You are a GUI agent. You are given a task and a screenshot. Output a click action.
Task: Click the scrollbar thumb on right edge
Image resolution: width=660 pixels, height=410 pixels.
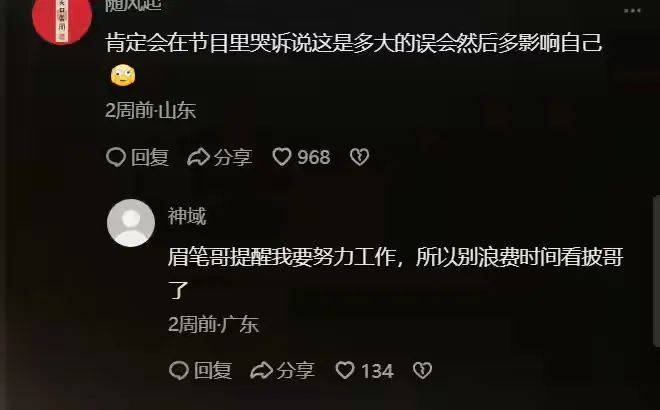point(657,271)
